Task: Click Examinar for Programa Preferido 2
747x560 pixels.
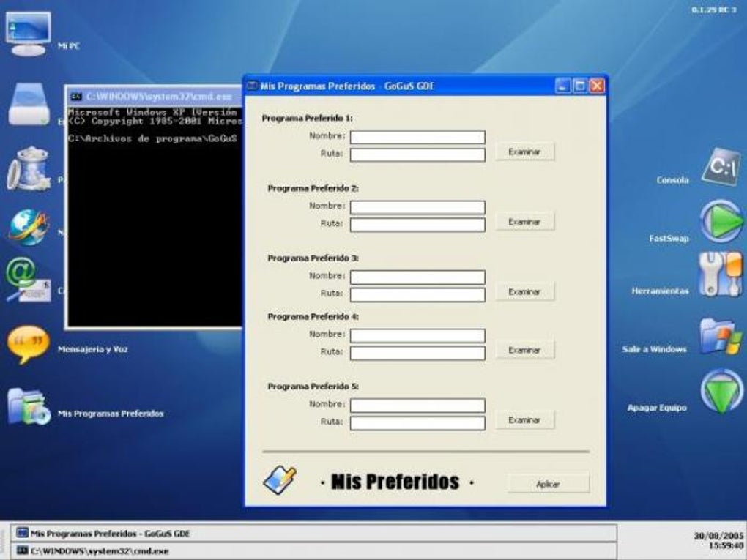Action: coord(524,222)
